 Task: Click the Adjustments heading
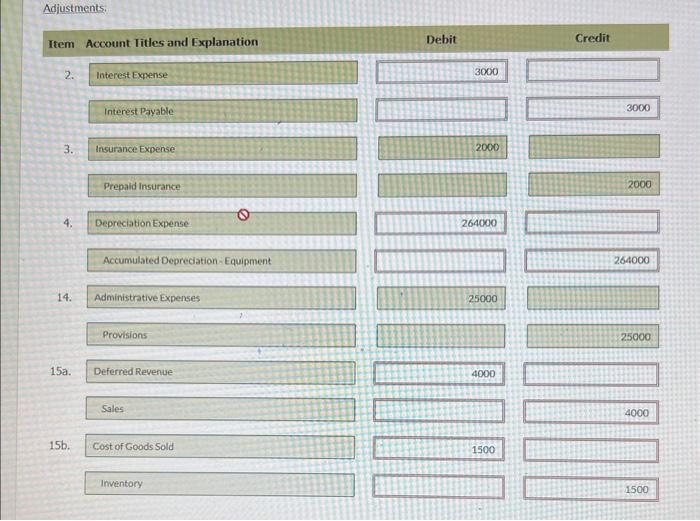tap(75, 8)
